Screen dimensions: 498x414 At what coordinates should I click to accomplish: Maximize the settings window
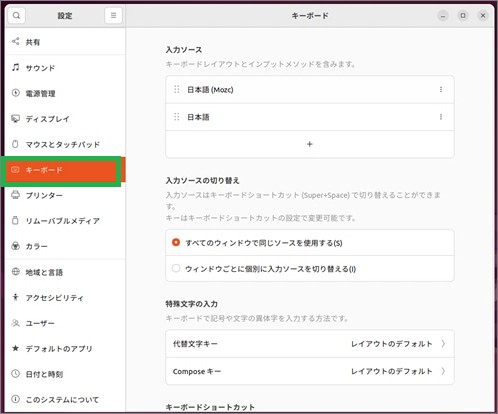click(463, 16)
